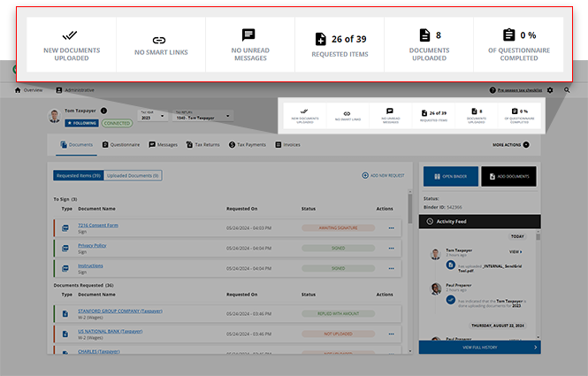
Task: Switch to the Documents tab
Action: [x=77, y=145]
